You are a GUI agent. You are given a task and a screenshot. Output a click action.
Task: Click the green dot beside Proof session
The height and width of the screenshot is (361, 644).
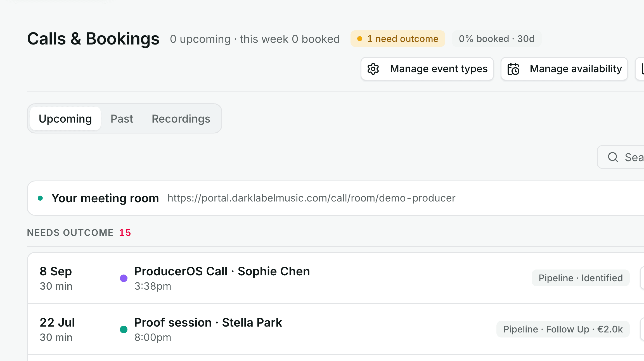124,329
